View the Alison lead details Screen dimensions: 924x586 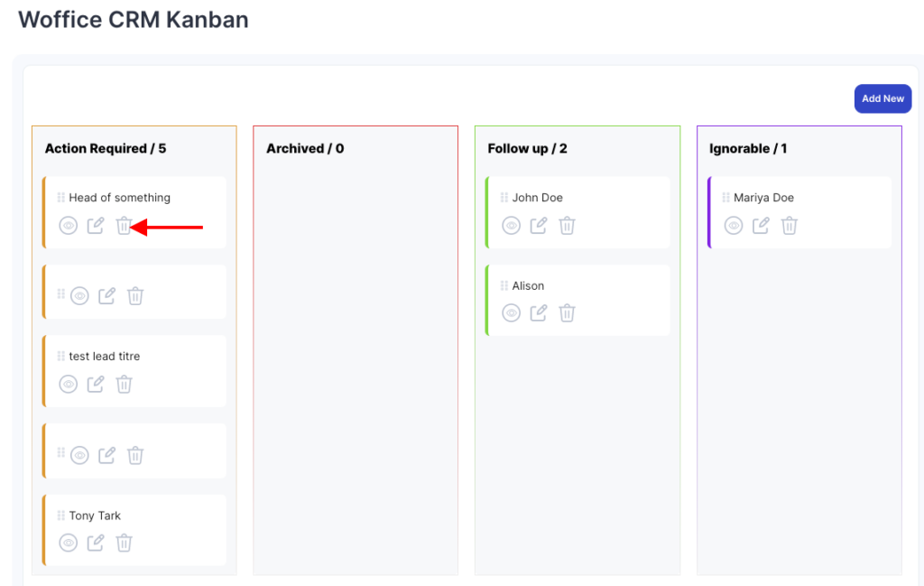pos(512,313)
